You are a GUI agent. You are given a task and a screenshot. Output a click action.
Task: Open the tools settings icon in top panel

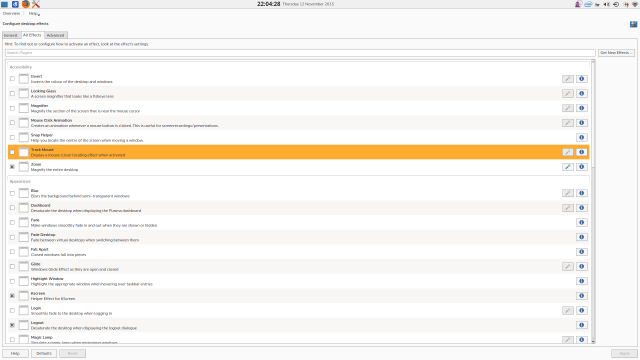tap(36, 4)
